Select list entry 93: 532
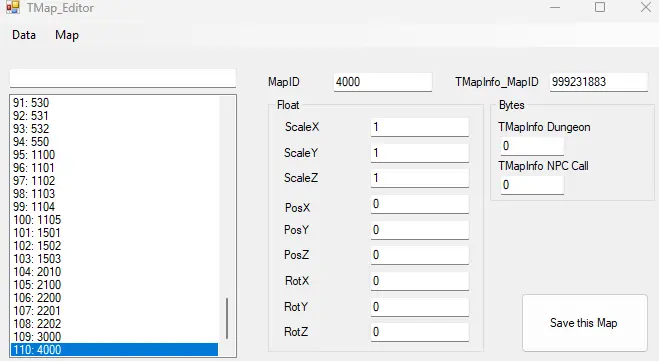 point(114,129)
